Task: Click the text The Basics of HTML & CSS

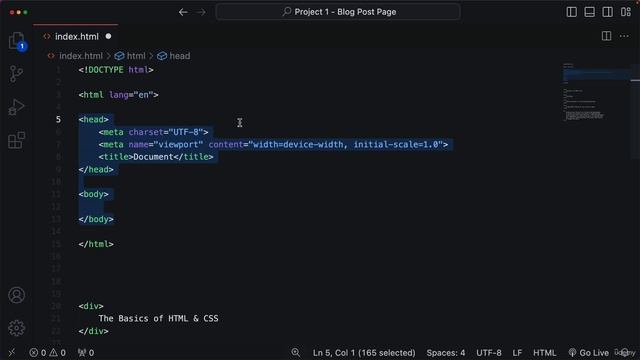Action: tap(158, 318)
